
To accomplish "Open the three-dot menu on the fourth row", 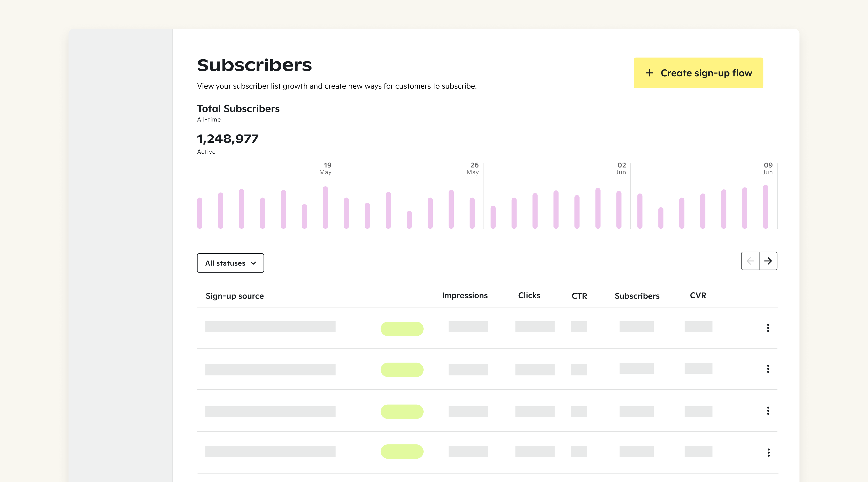I will click(768, 452).
